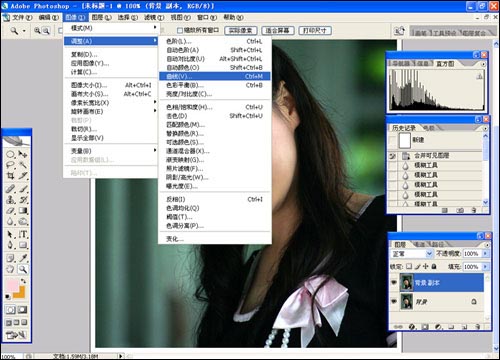Click create new layer icon
The width and height of the screenshot is (500, 360).
pyautogui.click(x=464, y=327)
